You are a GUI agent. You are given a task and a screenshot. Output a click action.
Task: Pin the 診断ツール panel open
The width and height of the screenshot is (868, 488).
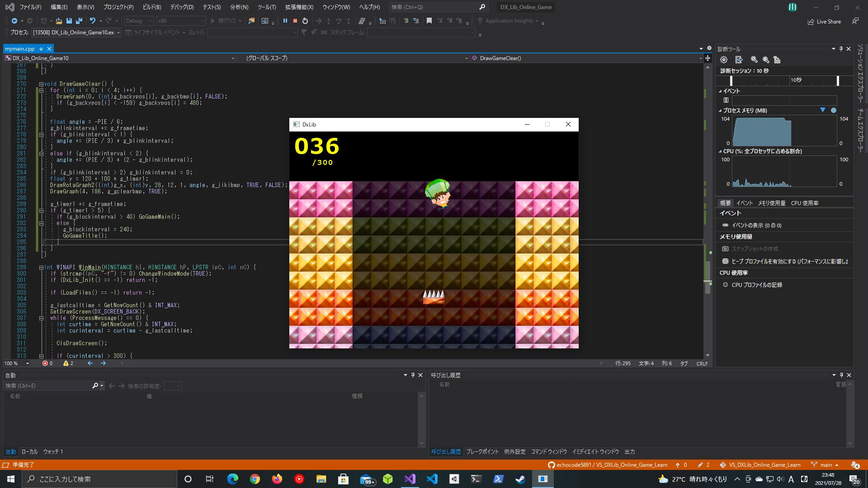point(841,49)
